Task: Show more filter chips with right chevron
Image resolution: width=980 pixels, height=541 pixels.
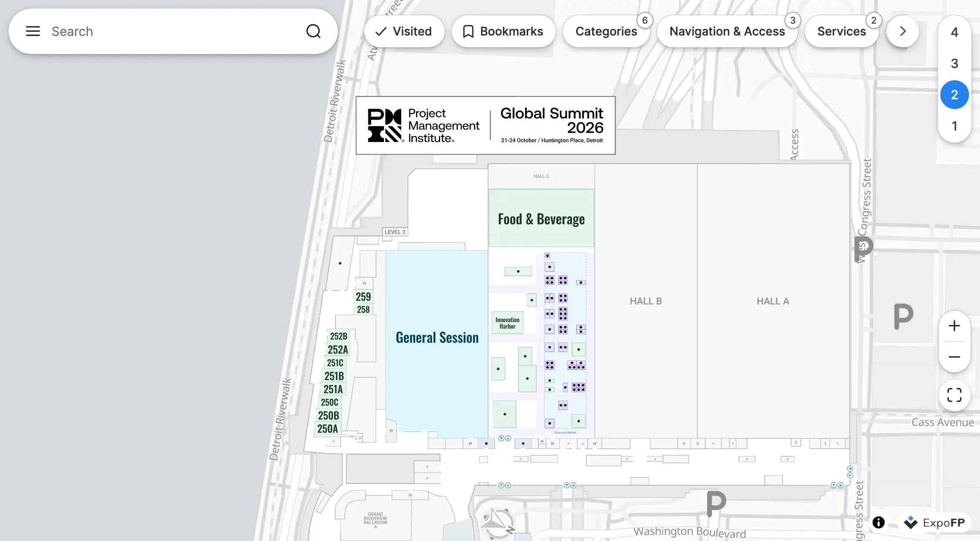Action: click(903, 31)
